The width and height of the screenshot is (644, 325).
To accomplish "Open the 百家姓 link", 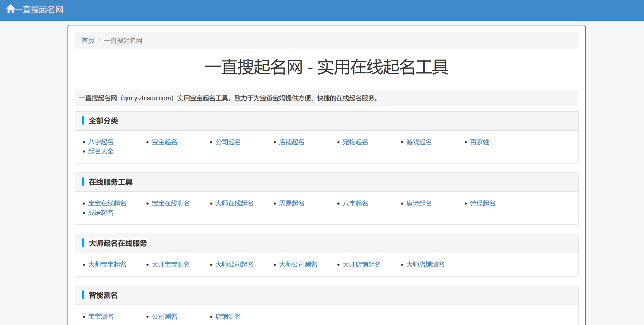I will click(x=480, y=142).
